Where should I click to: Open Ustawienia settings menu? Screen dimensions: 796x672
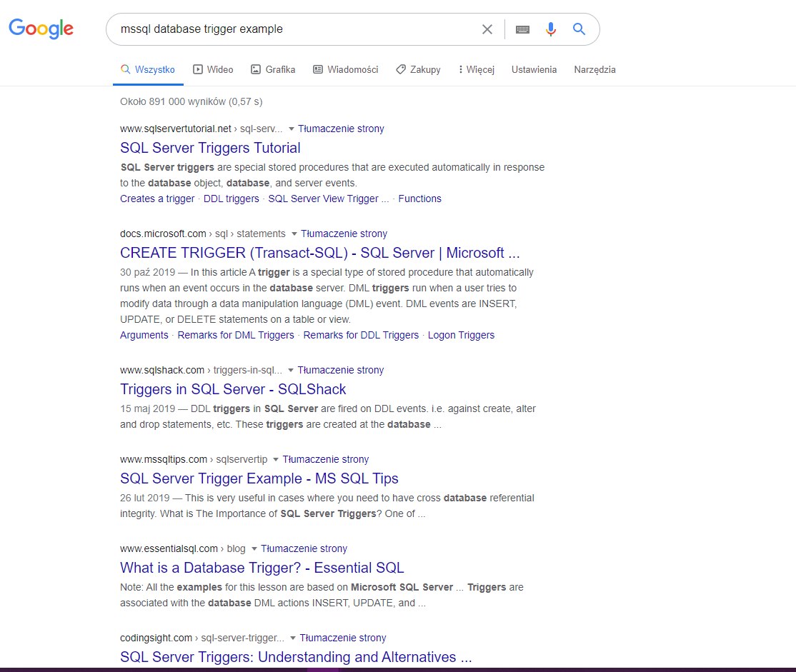click(534, 69)
